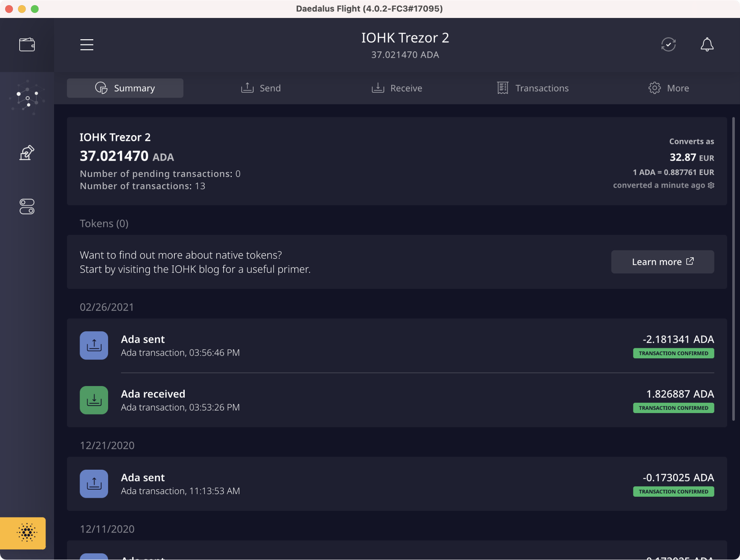Click the Learn more button
The width and height of the screenshot is (740, 560).
663,262
